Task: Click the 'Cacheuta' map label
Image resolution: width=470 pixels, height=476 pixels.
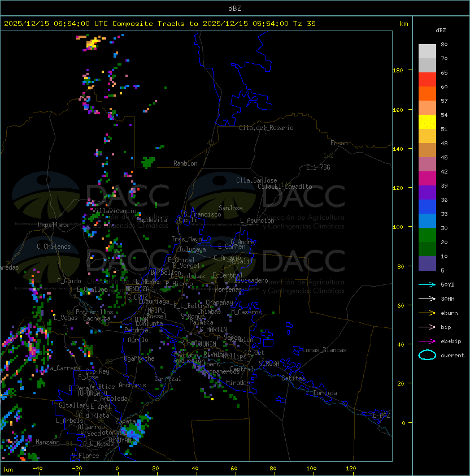Action: click(x=97, y=318)
